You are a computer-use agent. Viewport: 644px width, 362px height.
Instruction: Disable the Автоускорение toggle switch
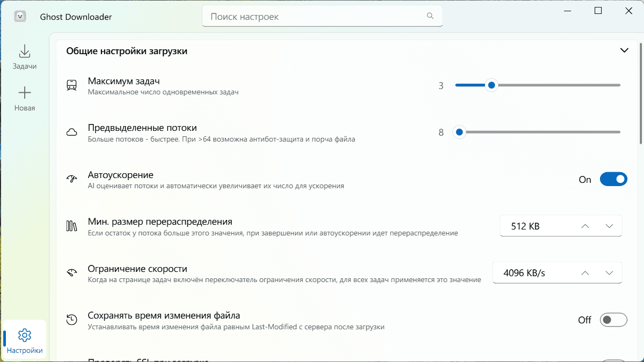point(613,179)
